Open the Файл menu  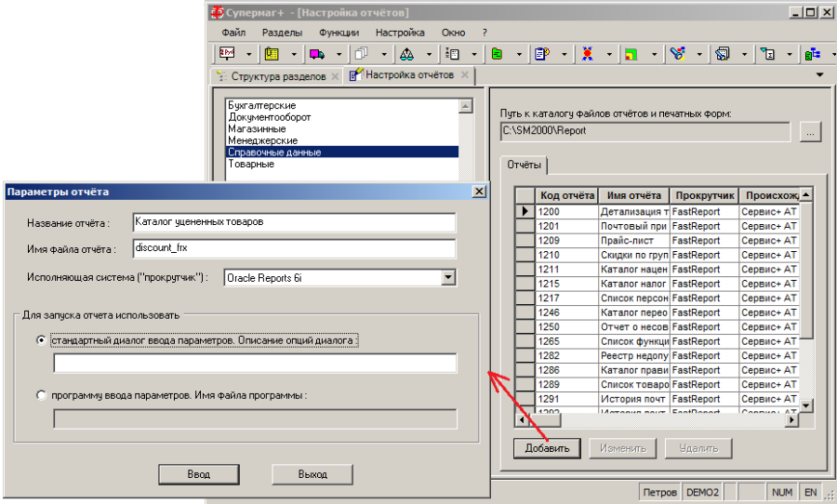click(x=233, y=33)
